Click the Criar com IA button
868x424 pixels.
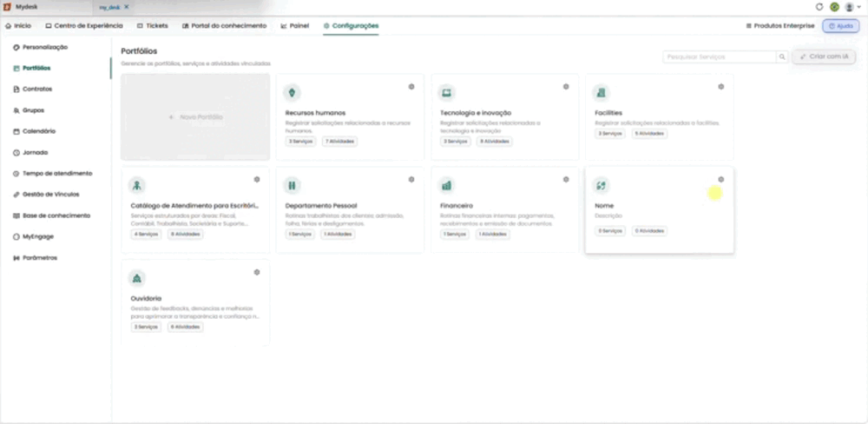click(824, 56)
